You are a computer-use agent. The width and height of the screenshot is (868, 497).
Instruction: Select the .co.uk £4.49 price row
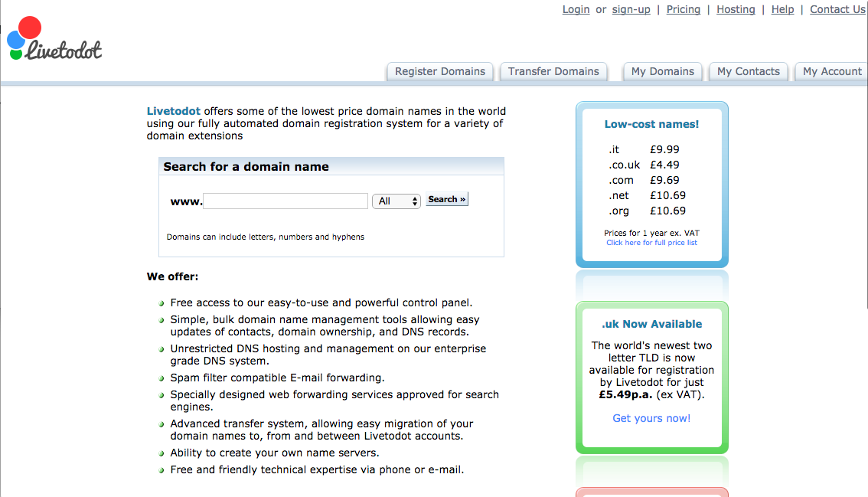(644, 165)
